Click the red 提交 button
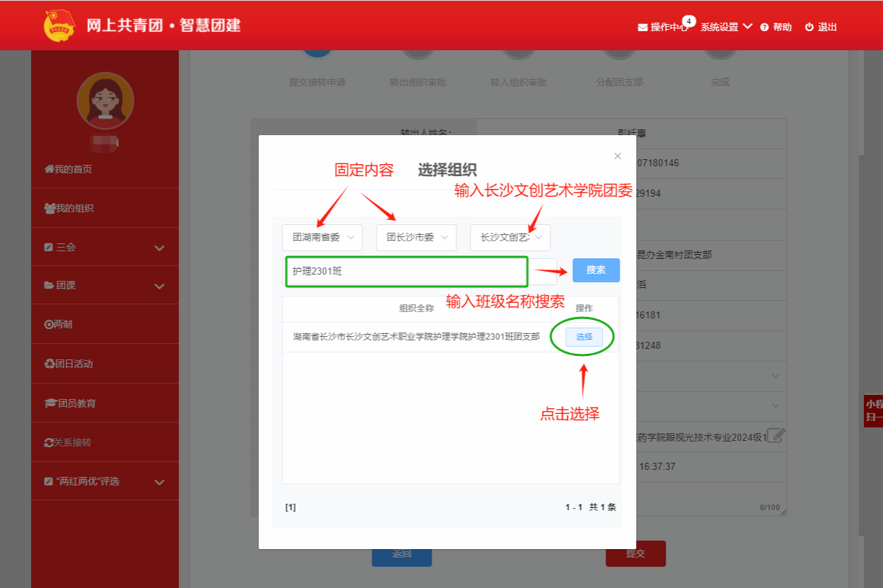This screenshot has width=883, height=588. tap(635, 553)
